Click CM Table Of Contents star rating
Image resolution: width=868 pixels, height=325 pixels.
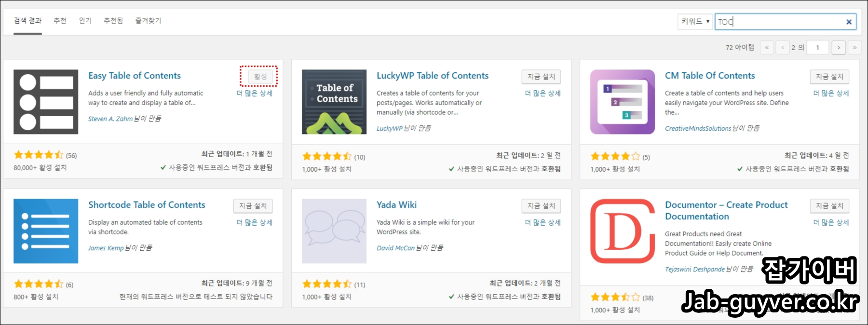pyautogui.click(x=615, y=156)
